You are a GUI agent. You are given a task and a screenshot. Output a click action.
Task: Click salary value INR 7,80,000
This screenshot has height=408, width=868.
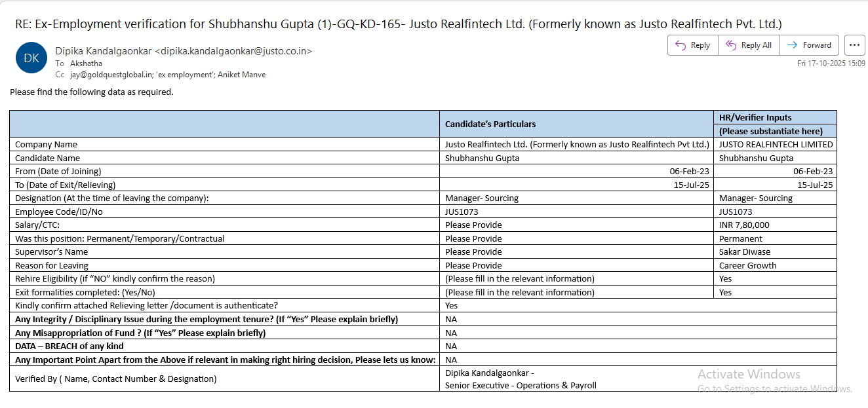(744, 225)
